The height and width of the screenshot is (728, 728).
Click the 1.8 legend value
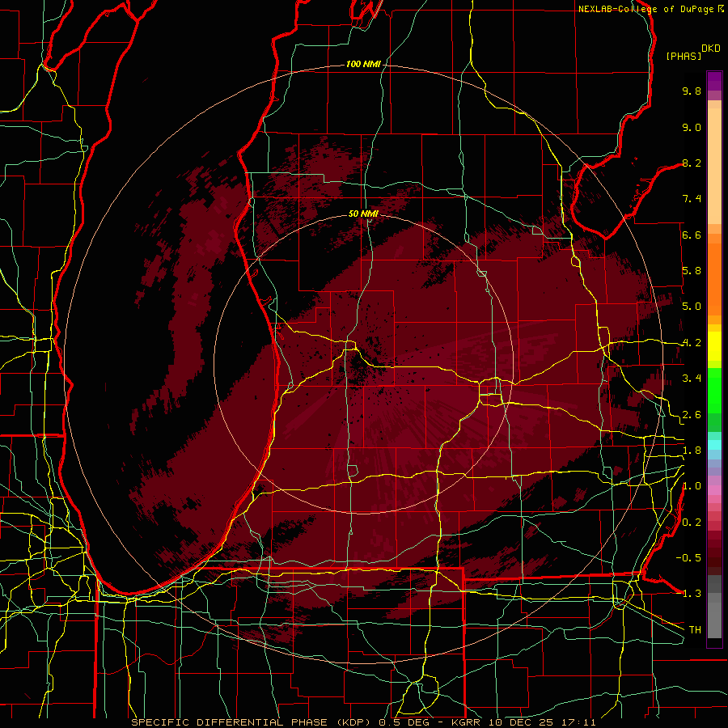pyautogui.click(x=692, y=451)
